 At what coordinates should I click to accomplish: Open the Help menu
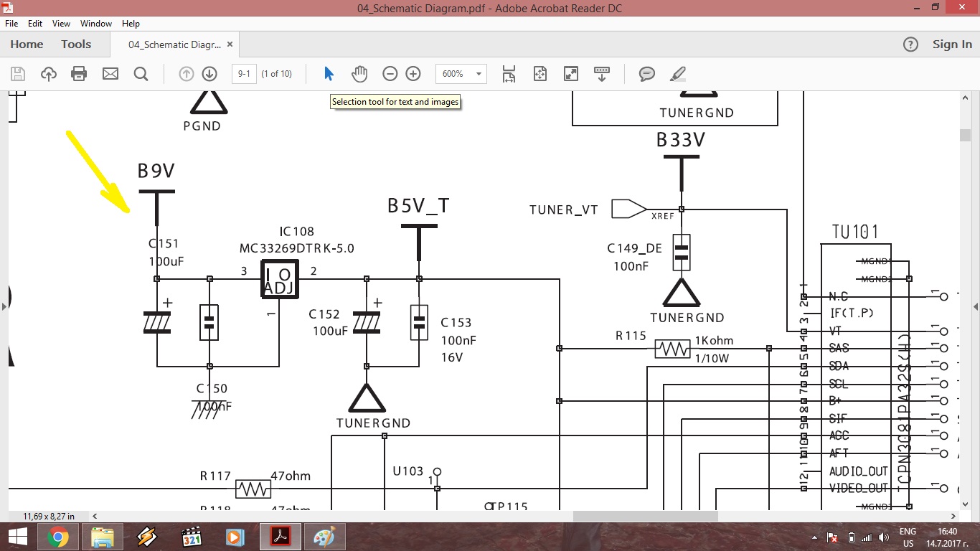tap(131, 24)
